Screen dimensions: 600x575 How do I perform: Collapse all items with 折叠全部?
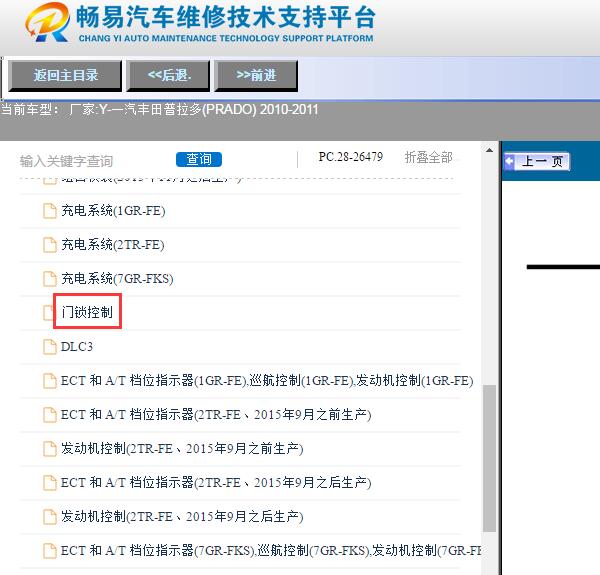429,157
